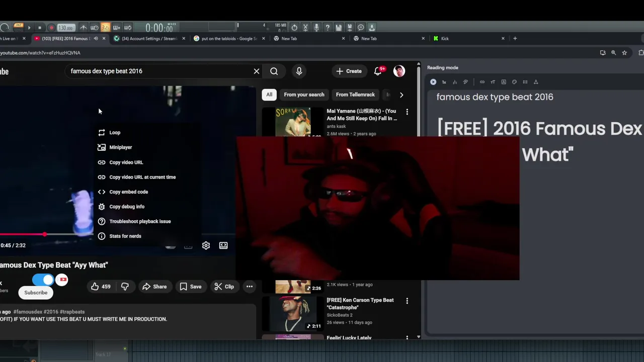Screen dimensions: 644x362
Task: Click the FL Studio export download icon
Action: (372, 28)
